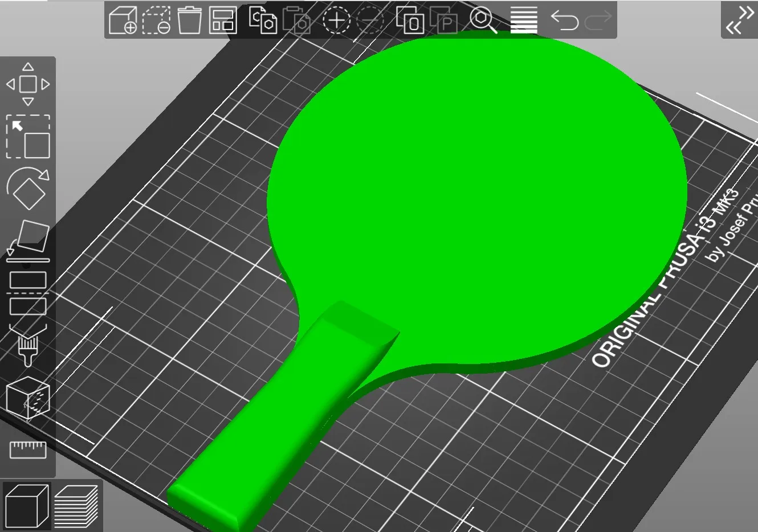
Task: Select the Cut tool
Action: pyautogui.click(x=28, y=293)
